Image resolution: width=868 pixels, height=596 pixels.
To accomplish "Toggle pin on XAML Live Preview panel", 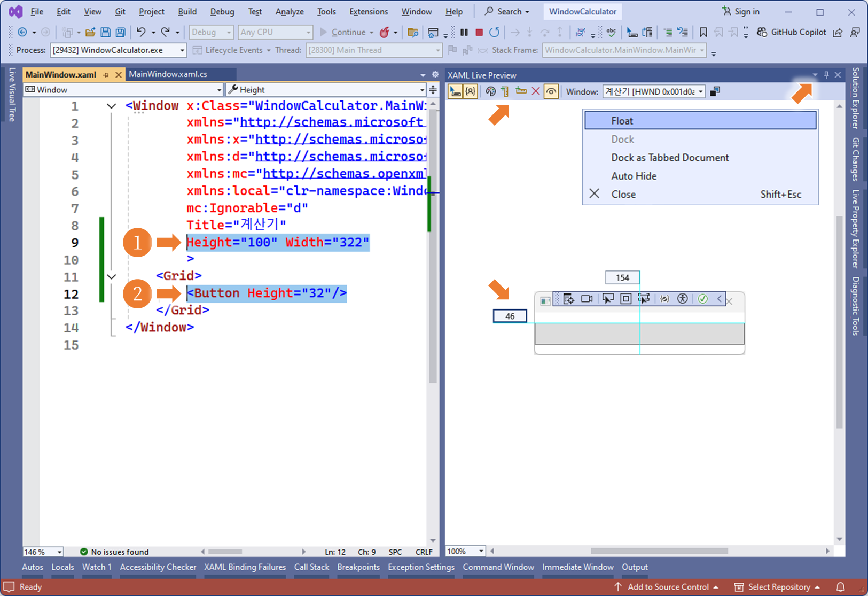I will point(826,75).
